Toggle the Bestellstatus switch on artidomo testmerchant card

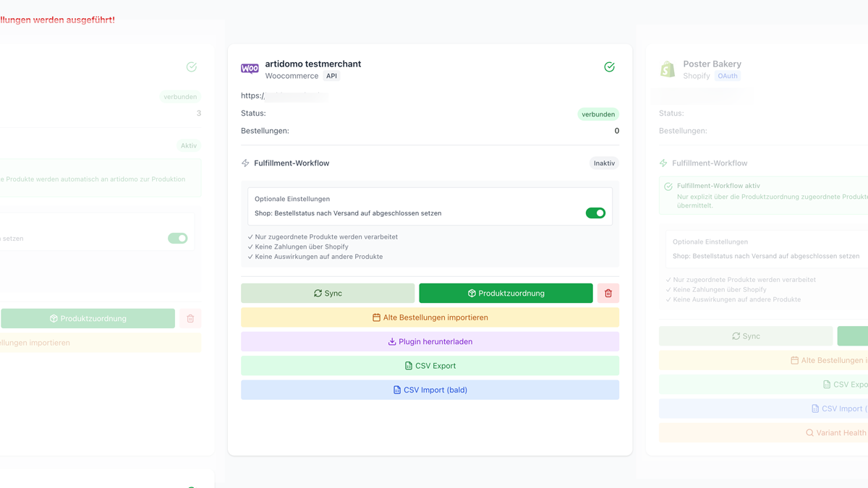595,213
